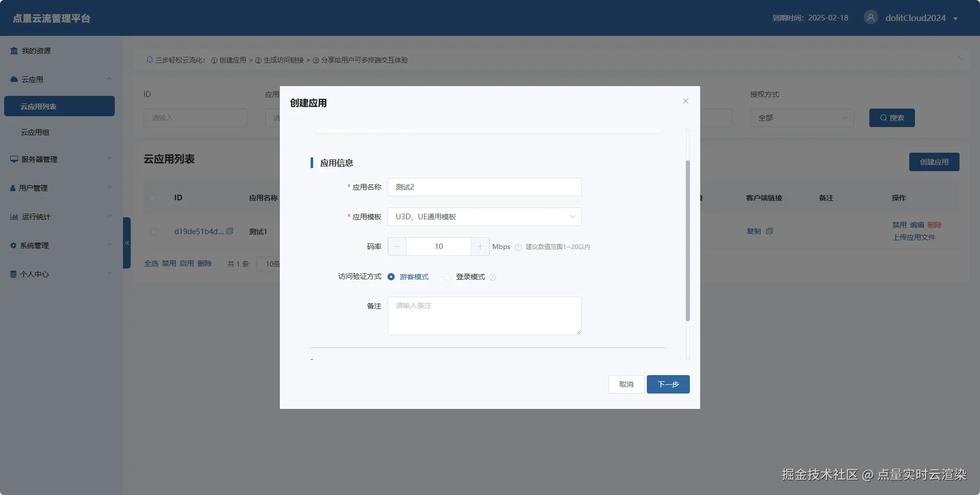Show the 码率 help tooltip icon
980x495 pixels.
click(x=518, y=247)
